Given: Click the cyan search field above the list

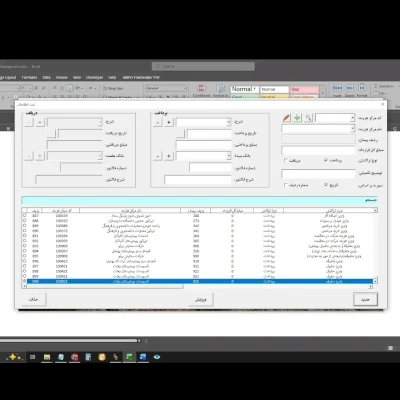Looking at the screenshot, I should point(199,200).
